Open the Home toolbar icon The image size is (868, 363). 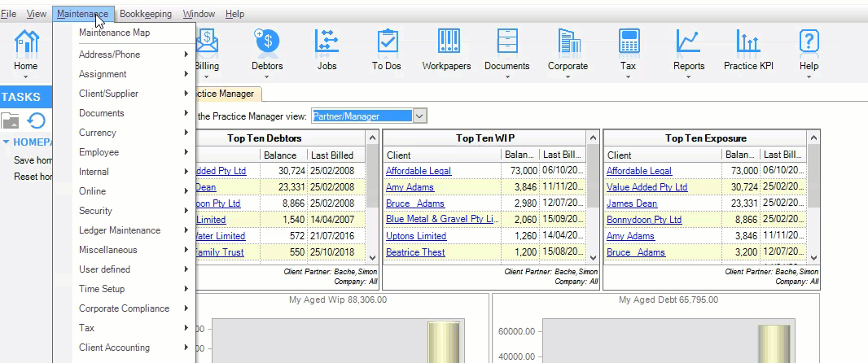(26, 42)
